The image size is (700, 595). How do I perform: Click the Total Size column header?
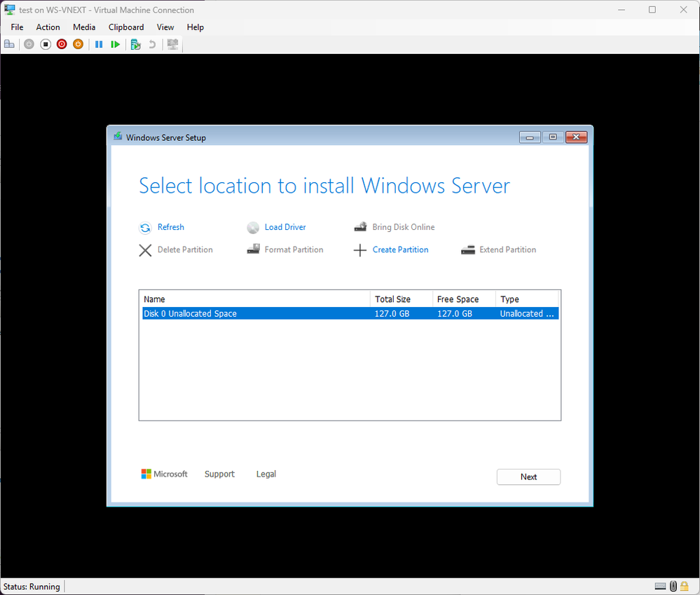pyautogui.click(x=402, y=299)
